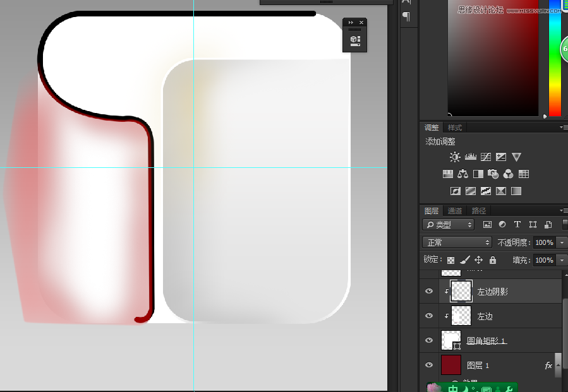The image size is (568, 392).
Task: Switch to the 图层 tab
Action: point(432,211)
